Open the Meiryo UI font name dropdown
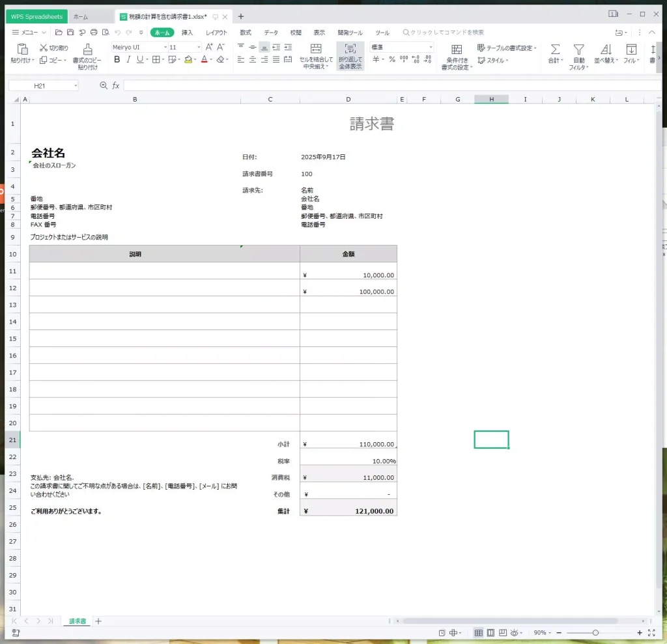Viewport: 667px width, 644px height. point(139,47)
